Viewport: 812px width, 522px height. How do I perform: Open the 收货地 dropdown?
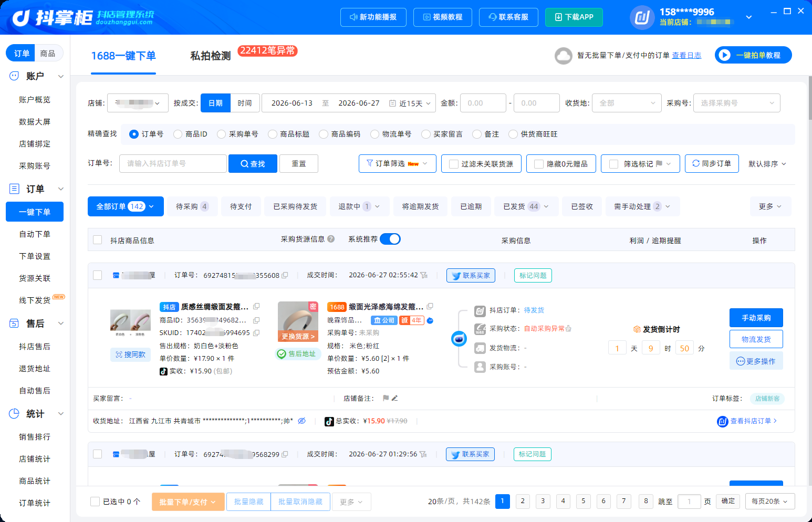[627, 103]
